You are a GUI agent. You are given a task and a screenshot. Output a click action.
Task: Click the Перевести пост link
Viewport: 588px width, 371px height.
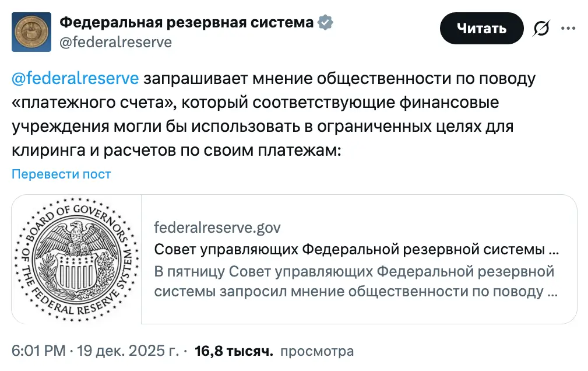(61, 174)
